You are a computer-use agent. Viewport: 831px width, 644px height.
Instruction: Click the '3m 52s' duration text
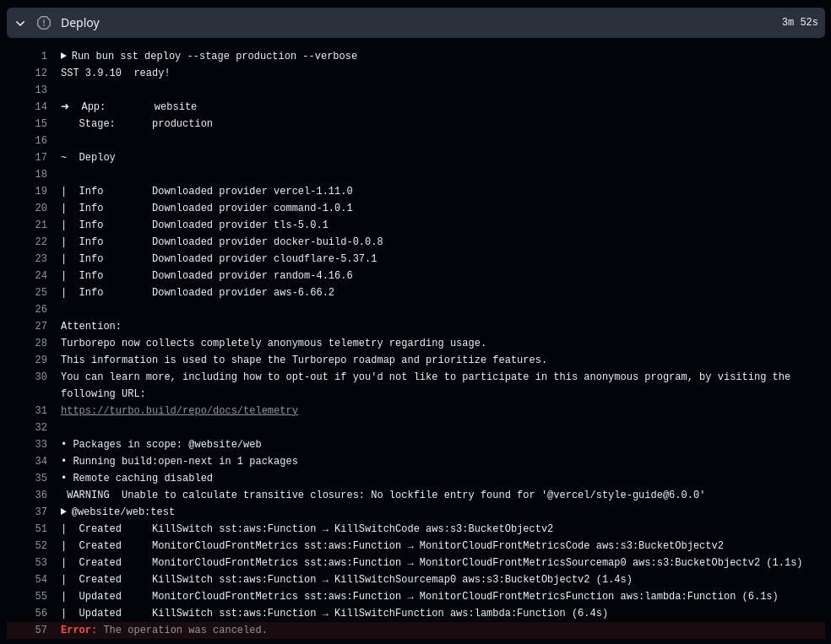(x=800, y=22)
